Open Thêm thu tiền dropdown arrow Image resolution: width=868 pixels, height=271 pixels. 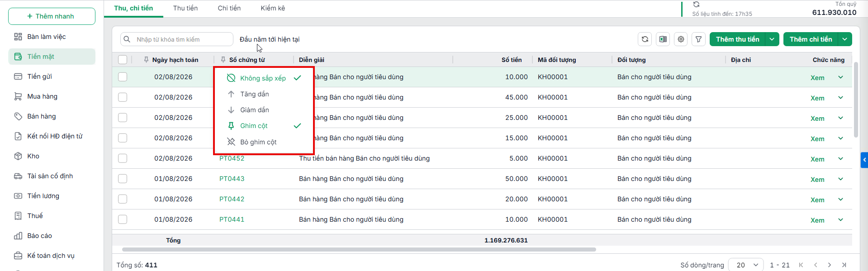(x=772, y=39)
